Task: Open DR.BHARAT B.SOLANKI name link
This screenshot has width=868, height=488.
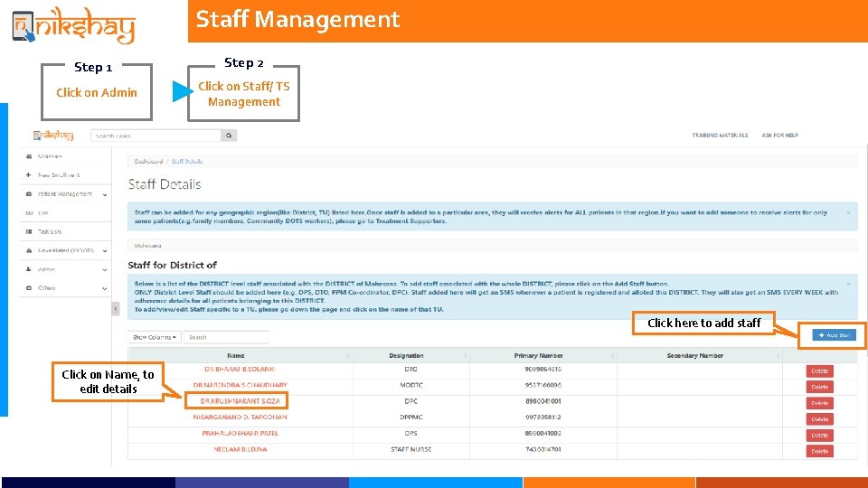Action: [x=240, y=369]
